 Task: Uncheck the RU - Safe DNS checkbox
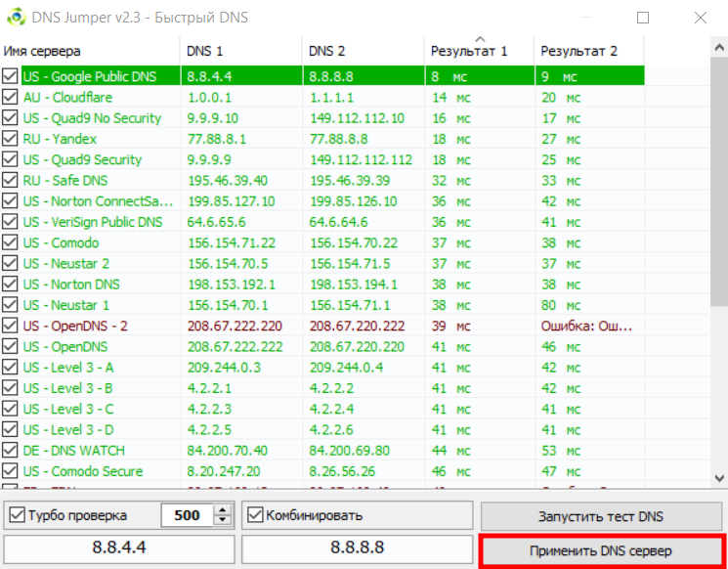(x=10, y=180)
